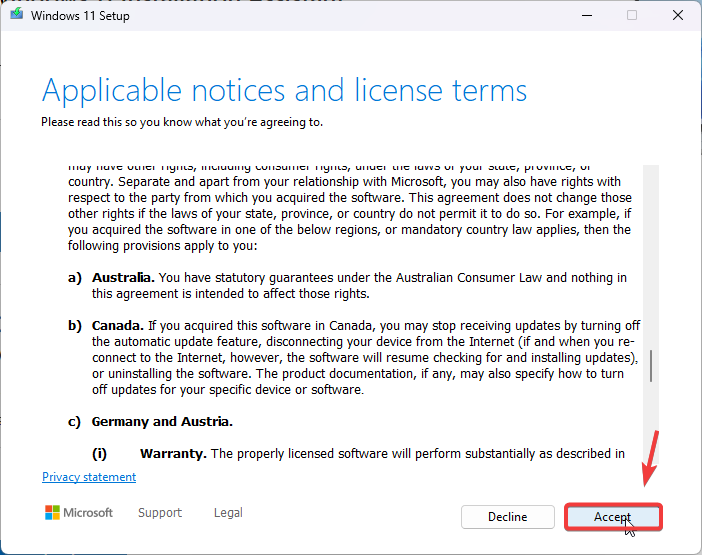
Task: Open the Legal link
Action: tap(228, 513)
